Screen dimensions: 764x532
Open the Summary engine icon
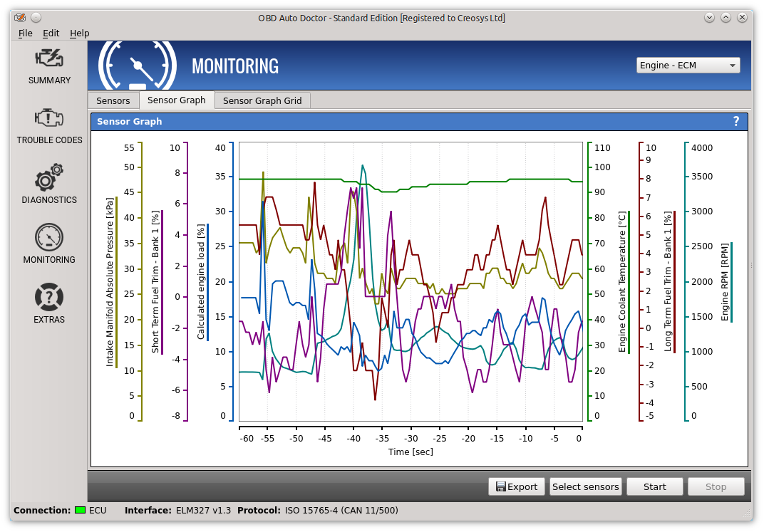49,58
